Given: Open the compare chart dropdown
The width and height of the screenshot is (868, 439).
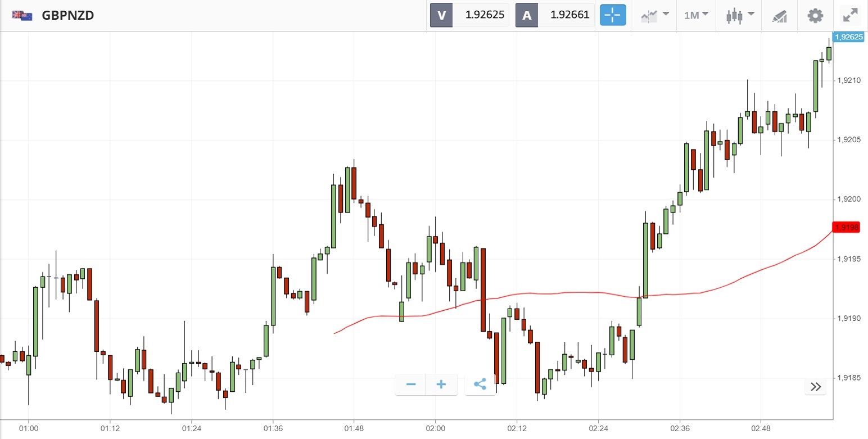Looking at the screenshot, I should [x=655, y=15].
